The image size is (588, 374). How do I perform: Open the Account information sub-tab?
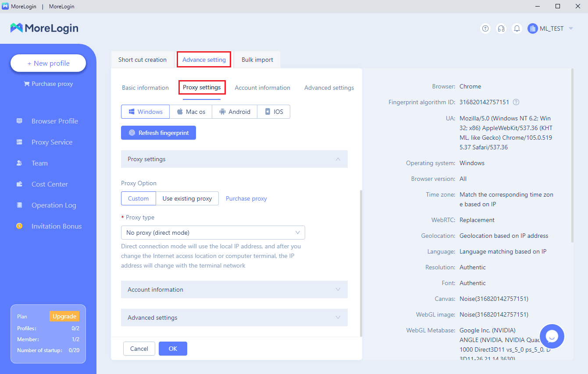263,88
